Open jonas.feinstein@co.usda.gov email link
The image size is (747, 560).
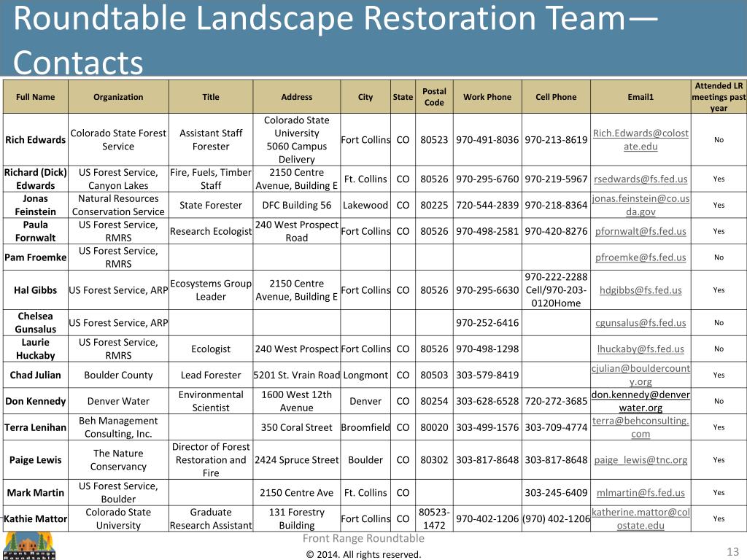[x=640, y=205]
